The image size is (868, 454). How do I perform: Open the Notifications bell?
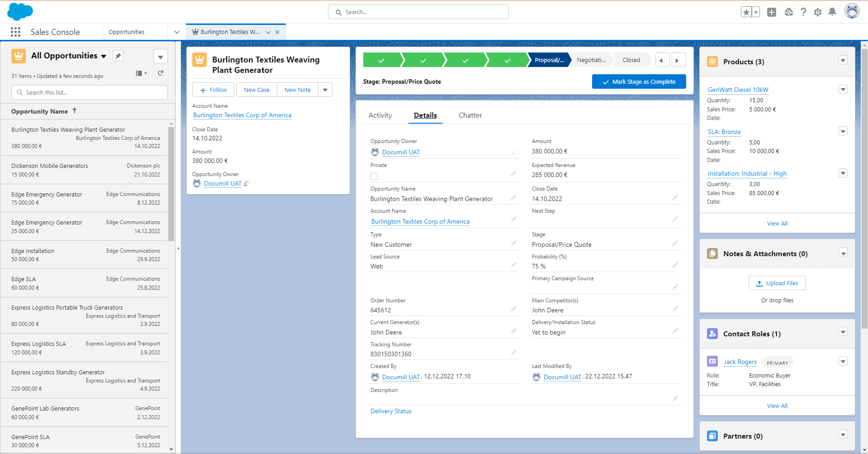(832, 12)
